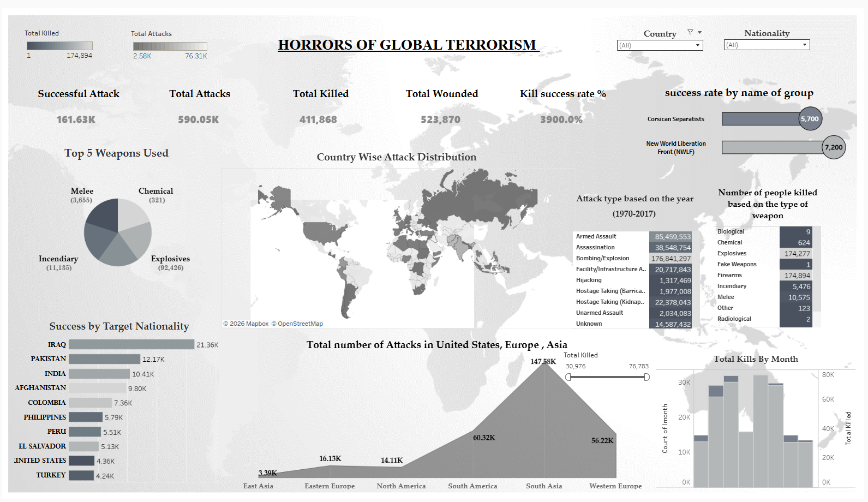Click the South America label 60.32K

tap(484, 438)
